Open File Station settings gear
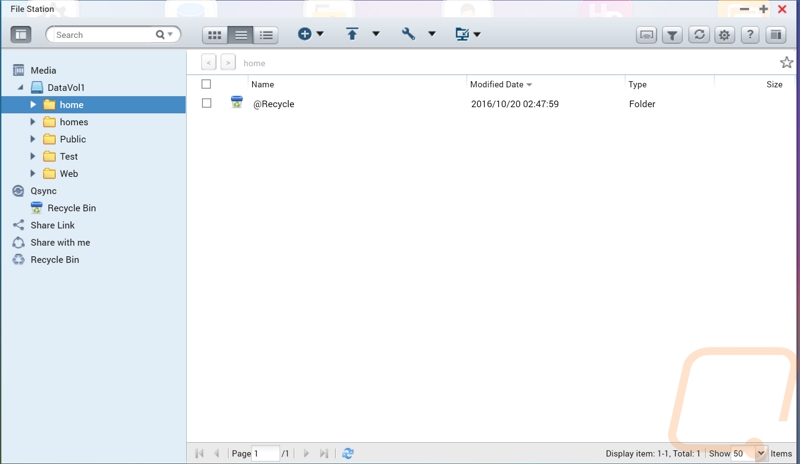This screenshot has height=464, width=800. point(724,35)
